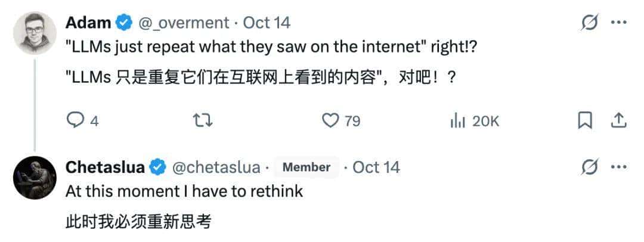Click the Chetaslua display name

pos(105,167)
